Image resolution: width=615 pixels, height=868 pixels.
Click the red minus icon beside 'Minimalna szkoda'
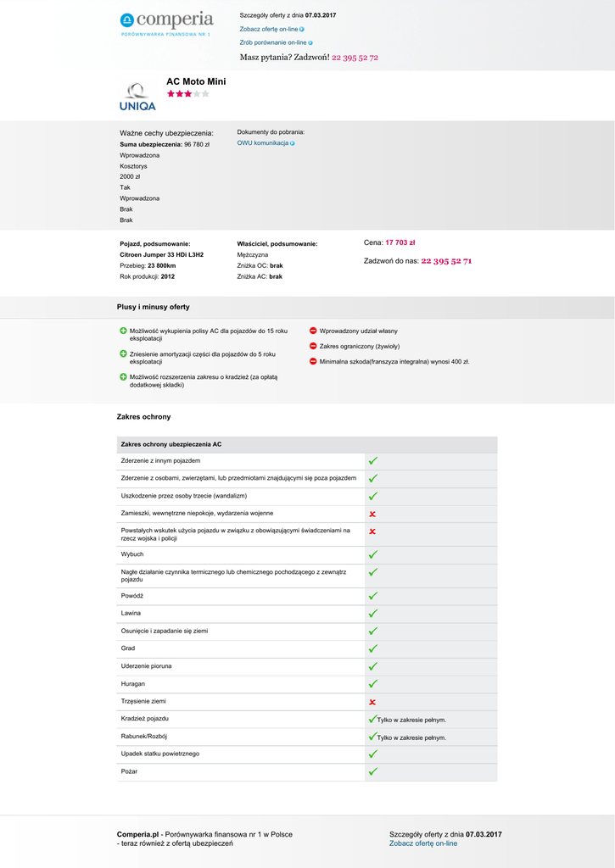coord(313,361)
